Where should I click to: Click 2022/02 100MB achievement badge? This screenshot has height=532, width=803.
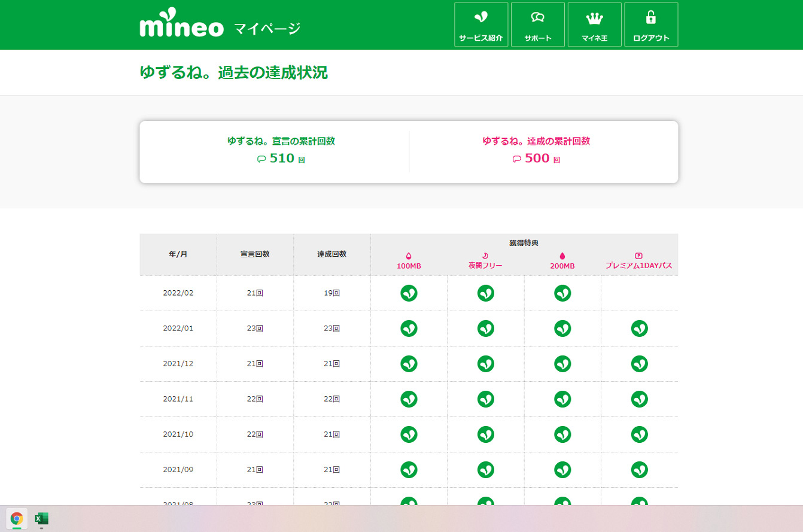click(x=409, y=293)
